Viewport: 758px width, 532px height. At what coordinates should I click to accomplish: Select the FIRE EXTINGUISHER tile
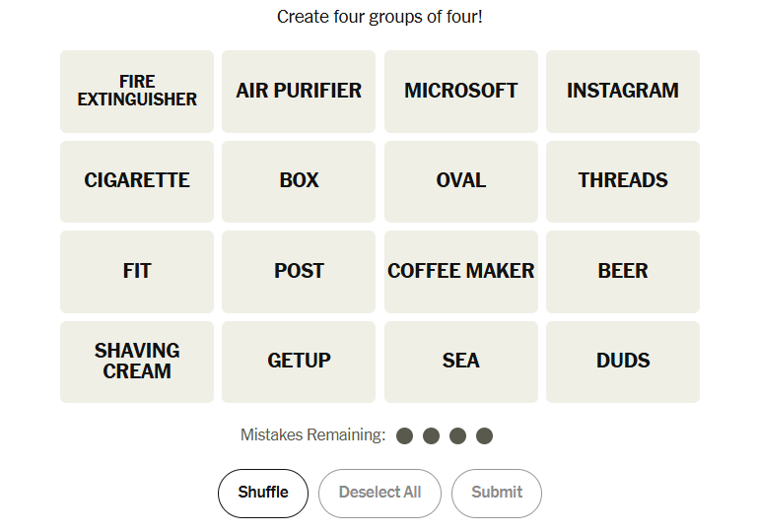[137, 92]
